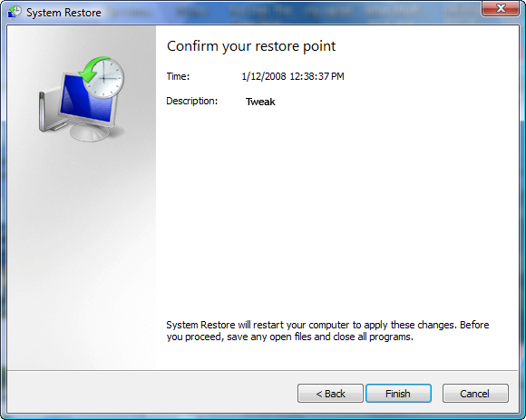Image resolution: width=526 pixels, height=420 pixels.
Task: Close the System Restore window
Action: [x=501, y=8]
